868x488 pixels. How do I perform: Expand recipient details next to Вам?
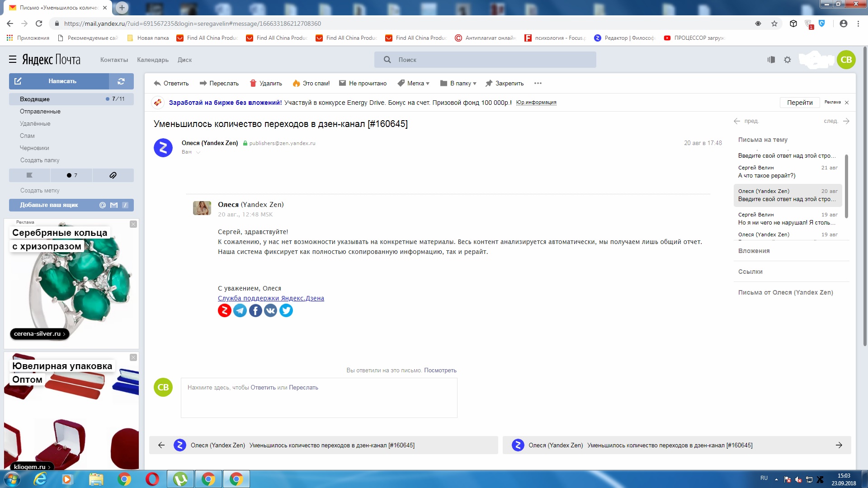point(198,152)
